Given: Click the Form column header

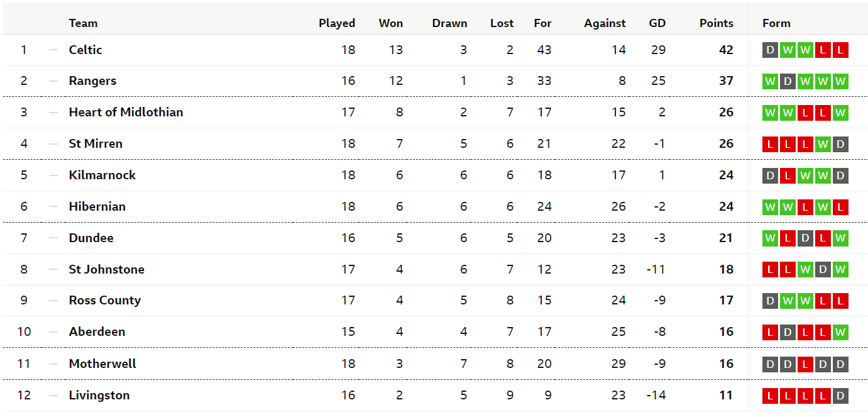Looking at the screenshot, I should click(x=776, y=23).
